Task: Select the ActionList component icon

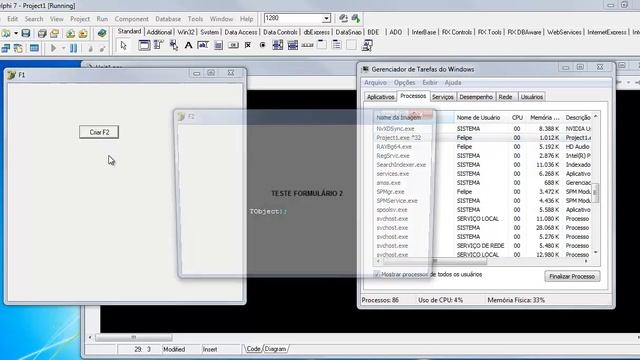Action: (367, 45)
